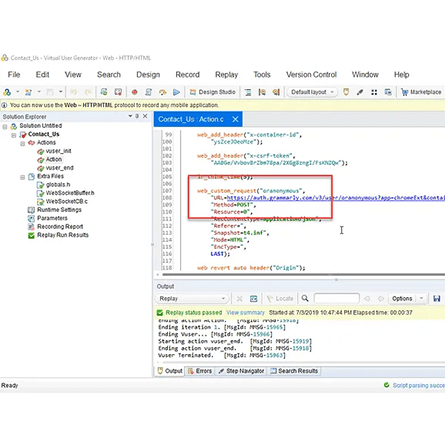Viewport: 445px width, 445px height.
Task: Click the Output search magnifier icon
Action: (x=305, y=298)
